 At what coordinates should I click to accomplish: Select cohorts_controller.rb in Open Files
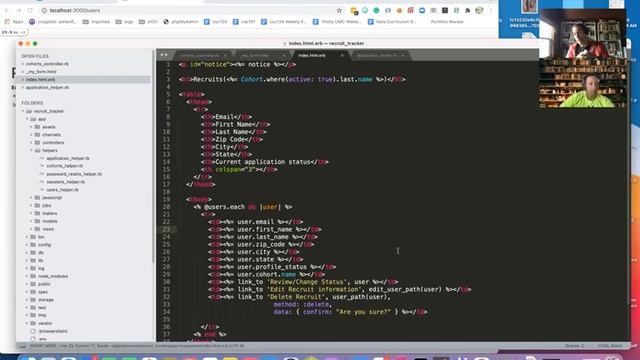point(47,64)
